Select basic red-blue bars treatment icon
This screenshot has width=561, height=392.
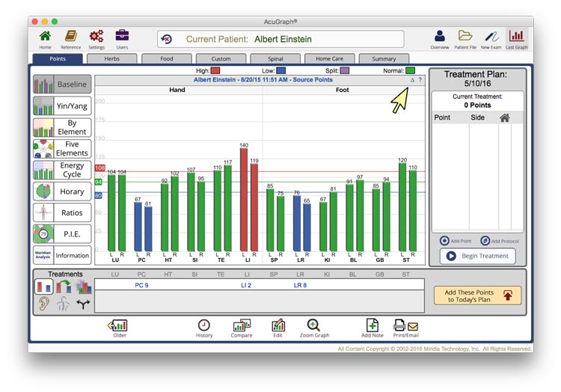(x=44, y=287)
